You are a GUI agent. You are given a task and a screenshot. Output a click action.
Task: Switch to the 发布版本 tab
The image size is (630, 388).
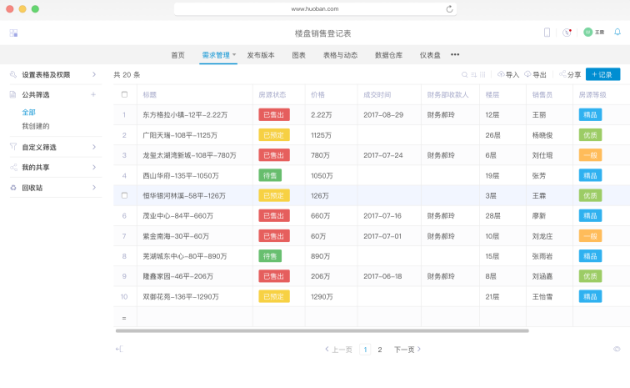(261, 55)
